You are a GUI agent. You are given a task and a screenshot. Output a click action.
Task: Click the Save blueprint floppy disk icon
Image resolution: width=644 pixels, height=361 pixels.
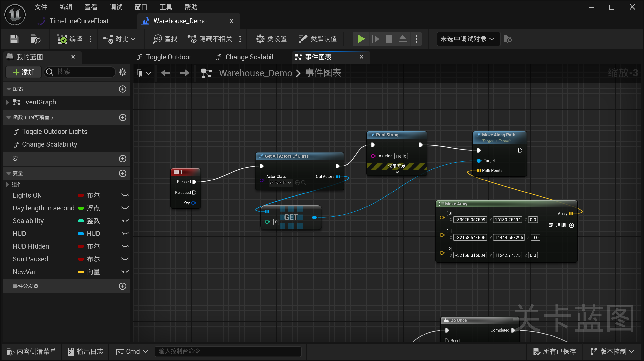pos(14,39)
